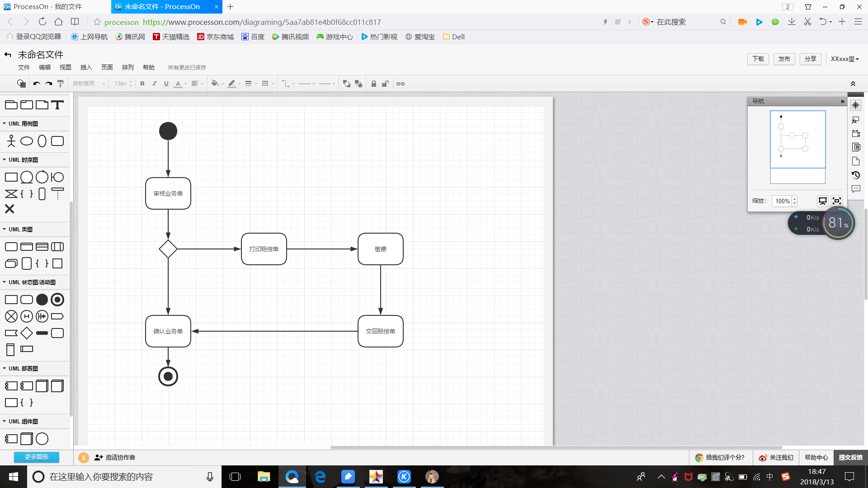
Task: Collapse the UML 类图 shape section
Action: click(x=20, y=230)
